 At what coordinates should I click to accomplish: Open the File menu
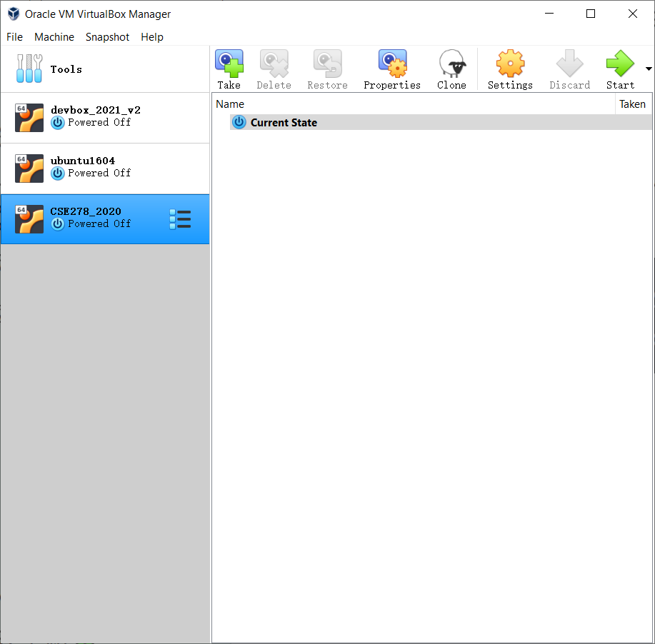14,37
